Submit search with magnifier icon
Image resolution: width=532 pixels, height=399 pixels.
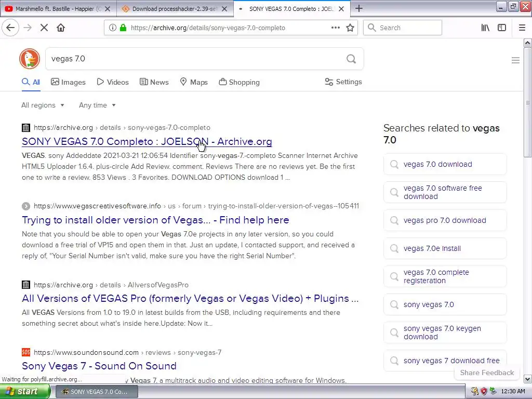coord(351,59)
